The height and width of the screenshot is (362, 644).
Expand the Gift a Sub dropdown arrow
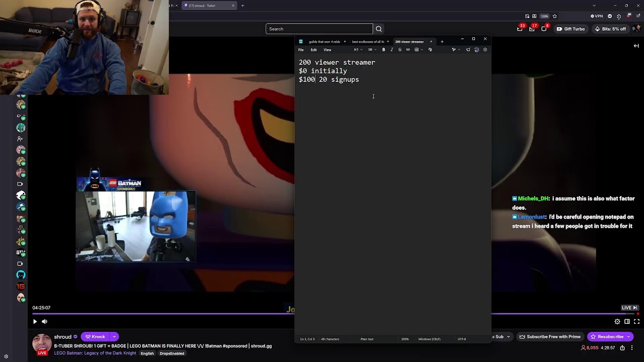[508, 337]
